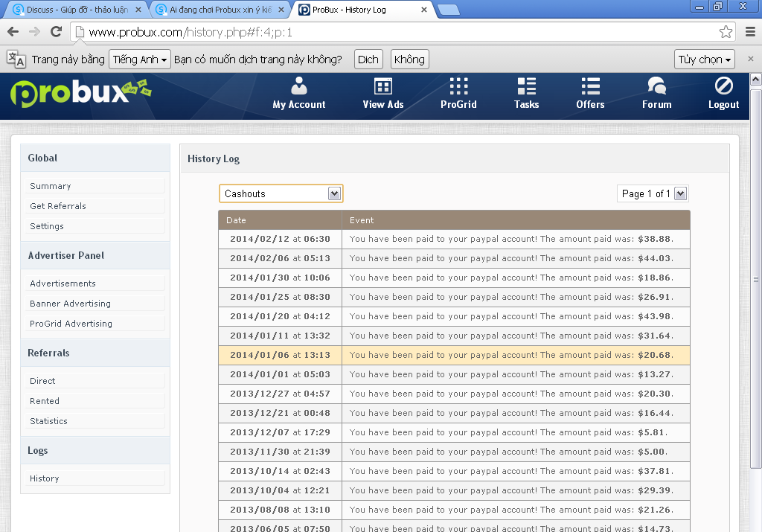The width and height of the screenshot is (762, 532).
Task: Click the $13.27 payment event
Action: coord(511,374)
